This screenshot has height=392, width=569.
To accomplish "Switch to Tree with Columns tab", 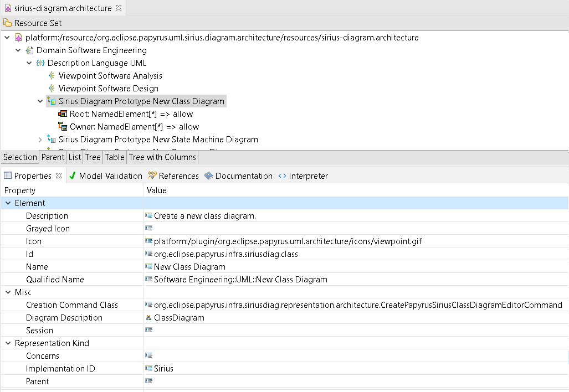I will (162, 157).
